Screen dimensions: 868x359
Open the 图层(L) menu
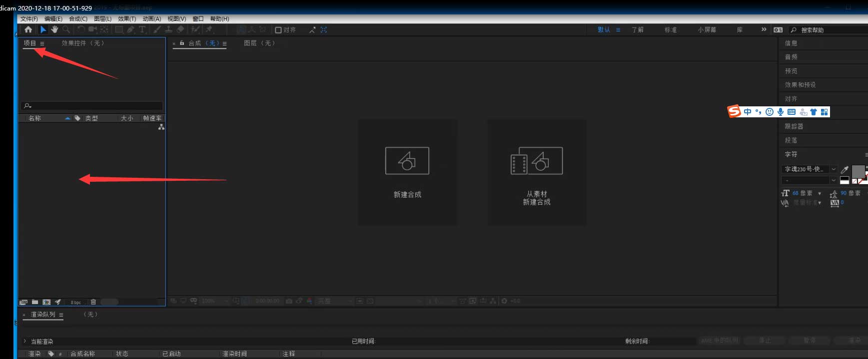click(103, 18)
